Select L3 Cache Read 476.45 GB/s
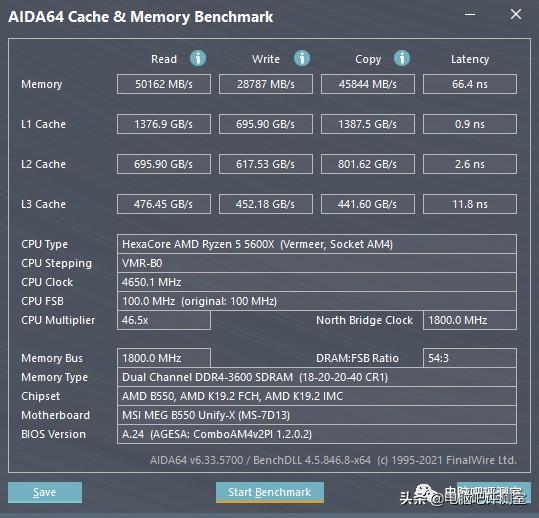539x518 pixels. point(164,204)
